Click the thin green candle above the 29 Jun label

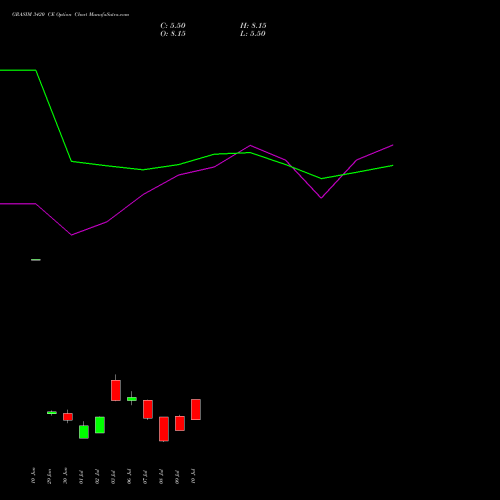coord(52,413)
